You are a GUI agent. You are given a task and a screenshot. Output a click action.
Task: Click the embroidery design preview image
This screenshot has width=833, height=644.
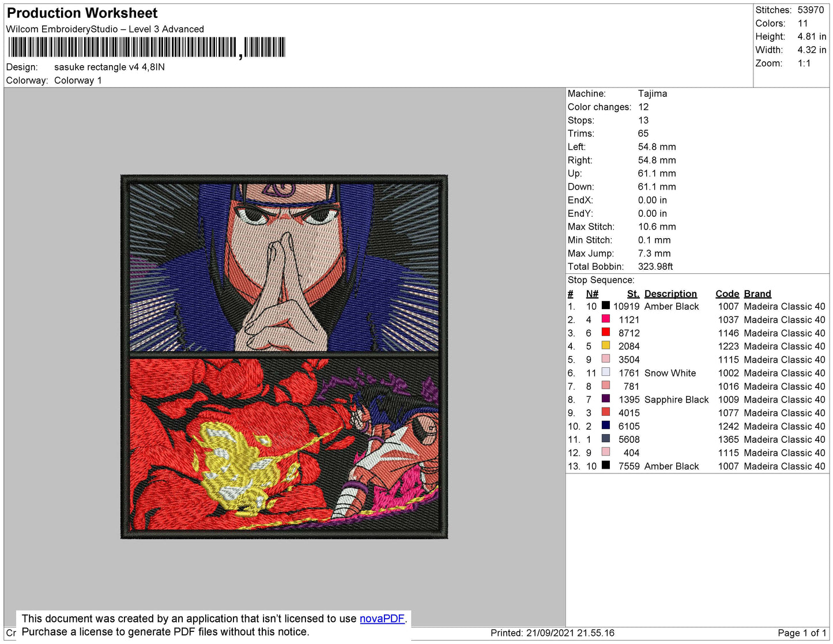283,356
